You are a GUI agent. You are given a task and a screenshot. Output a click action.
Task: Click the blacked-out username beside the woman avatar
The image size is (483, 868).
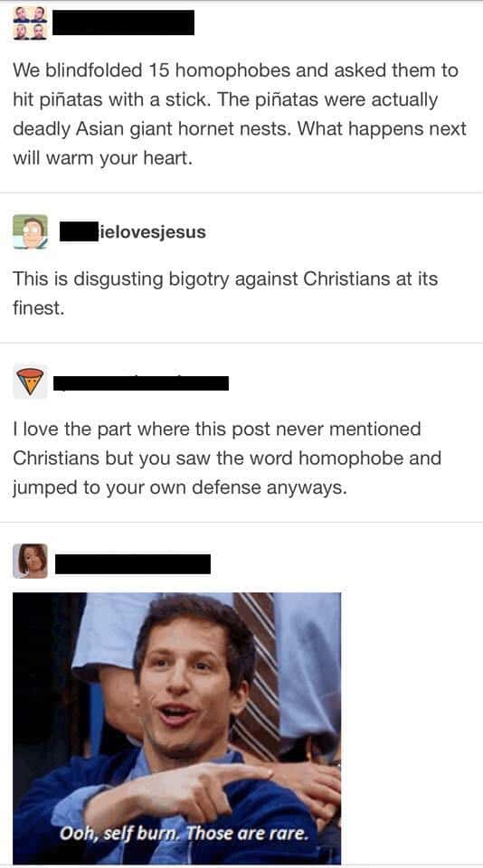[x=133, y=563]
